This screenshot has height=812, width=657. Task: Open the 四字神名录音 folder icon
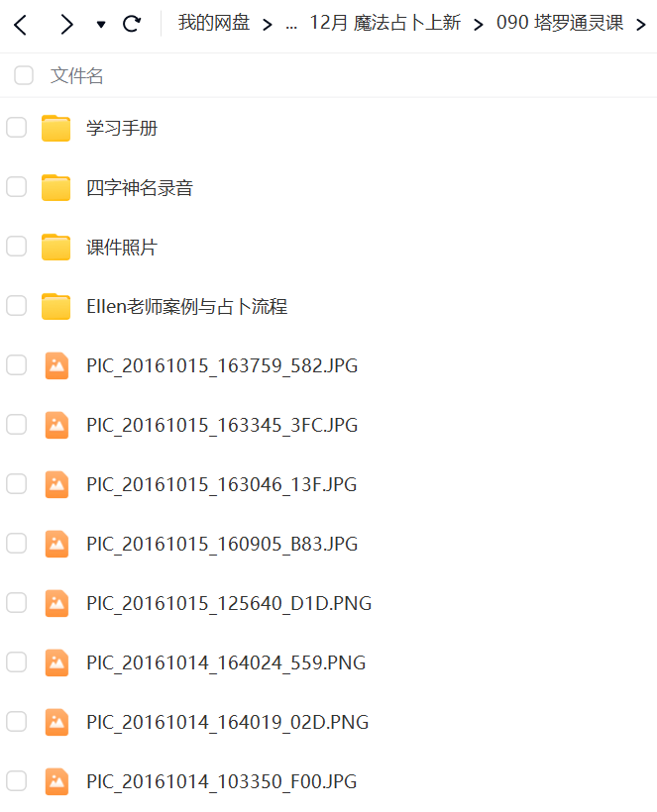(55, 187)
